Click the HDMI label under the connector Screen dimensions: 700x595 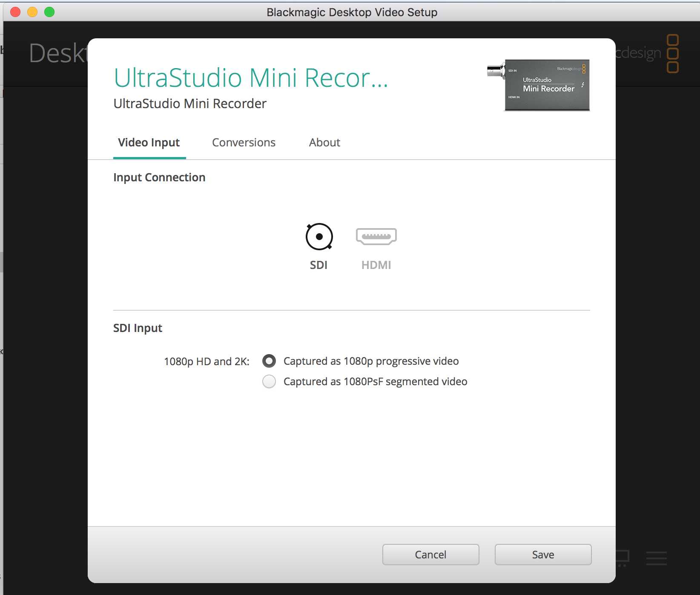[x=376, y=265]
